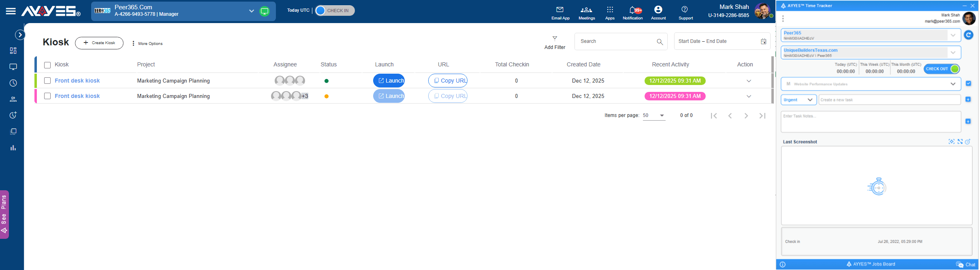Open Email App
Viewport: 980px width, 270px height.
pyautogui.click(x=560, y=13)
